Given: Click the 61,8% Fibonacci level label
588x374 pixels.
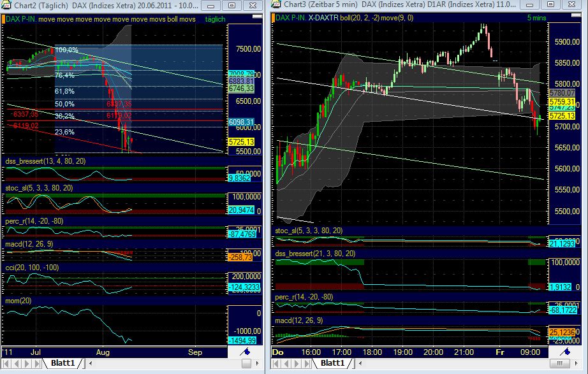Looking at the screenshot, I should [65, 92].
